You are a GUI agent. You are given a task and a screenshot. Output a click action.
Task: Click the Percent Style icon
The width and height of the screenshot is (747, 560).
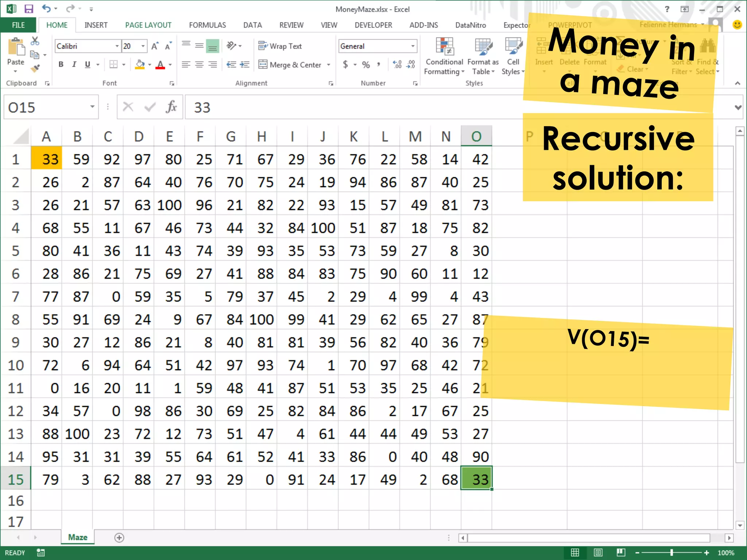pos(366,65)
